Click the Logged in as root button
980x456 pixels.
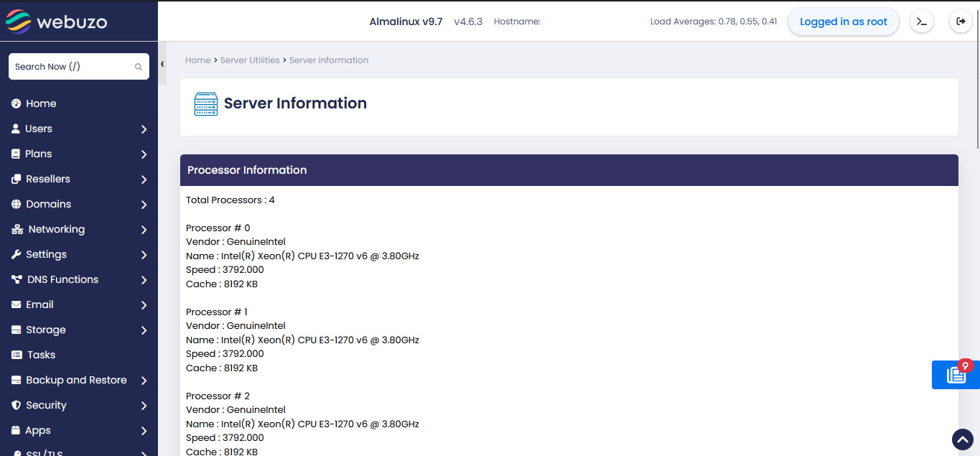844,22
